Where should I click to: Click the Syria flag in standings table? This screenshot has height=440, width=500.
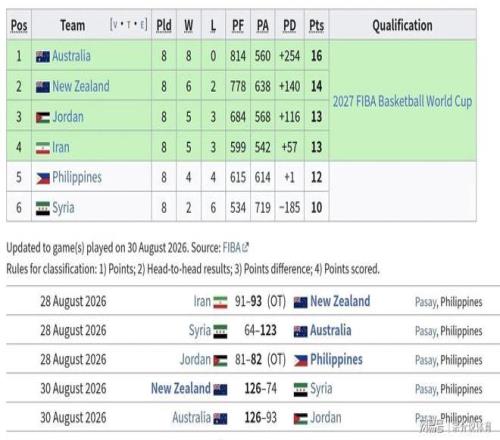tap(43, 209)
